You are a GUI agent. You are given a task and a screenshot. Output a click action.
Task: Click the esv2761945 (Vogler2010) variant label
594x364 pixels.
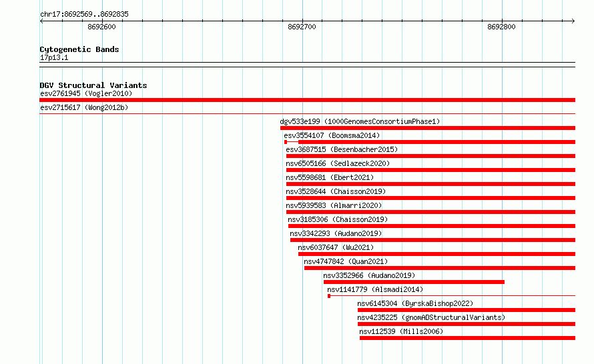(x=86, y=93)
